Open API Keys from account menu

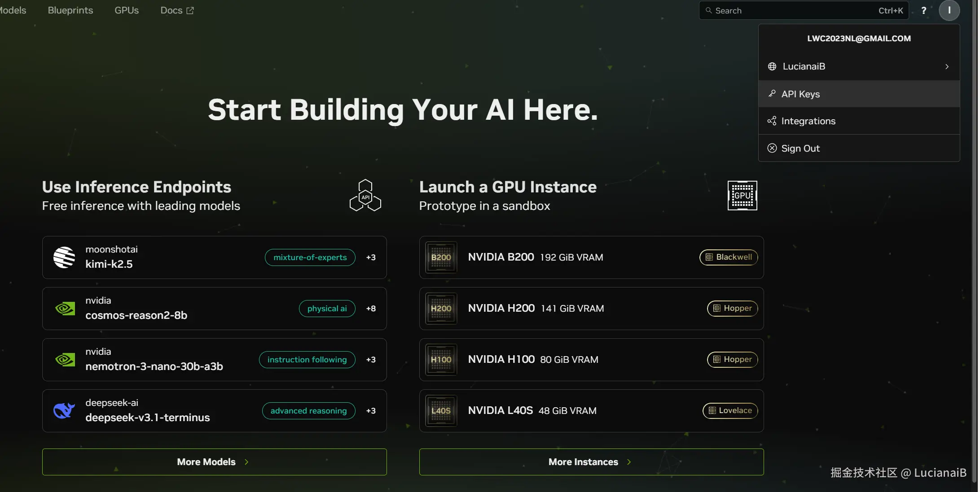point(800,94)
